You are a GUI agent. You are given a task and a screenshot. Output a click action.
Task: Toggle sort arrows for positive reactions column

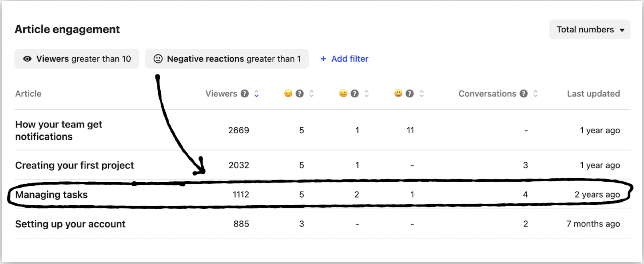click(x=422, y=94)
